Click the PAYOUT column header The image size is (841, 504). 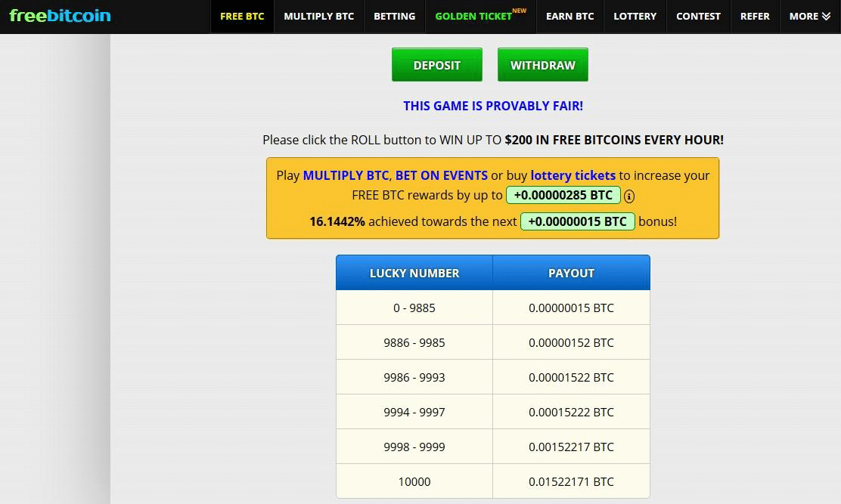click(x=571, y=273)
